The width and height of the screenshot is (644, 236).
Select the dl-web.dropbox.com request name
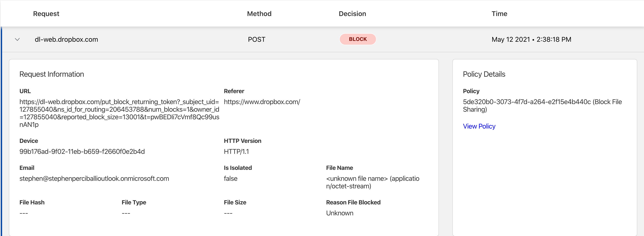[x=66, y=39]
